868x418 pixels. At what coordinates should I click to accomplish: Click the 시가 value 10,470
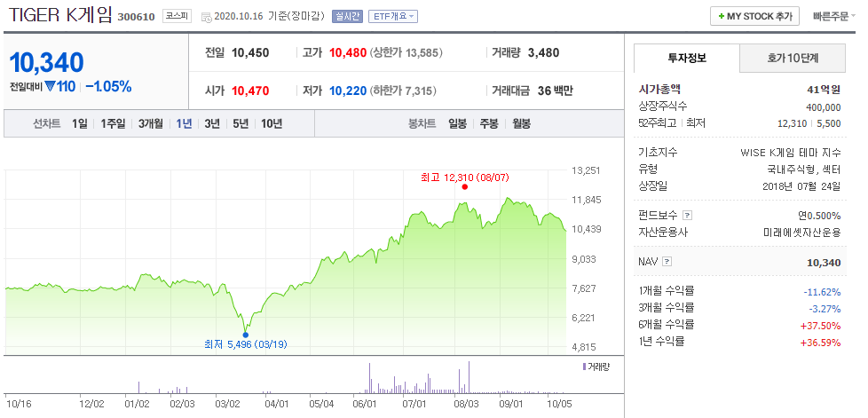250,91
